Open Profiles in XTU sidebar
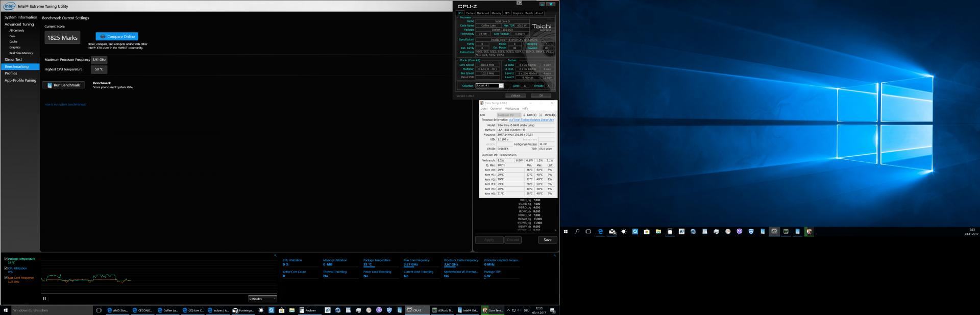The height and width of the screenshot is (315, 980). 11,74
